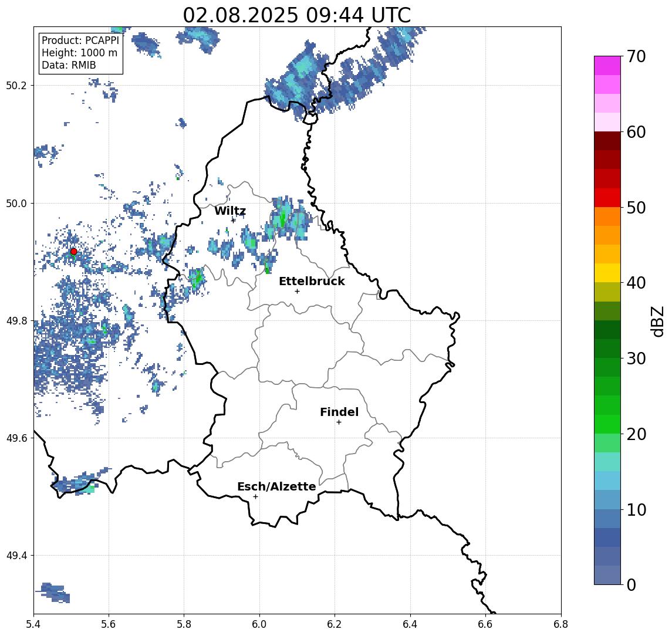The image size is (672, 636).
Task: Click the olive colorbar segment below 40
Action: click(x=607, y=292)
